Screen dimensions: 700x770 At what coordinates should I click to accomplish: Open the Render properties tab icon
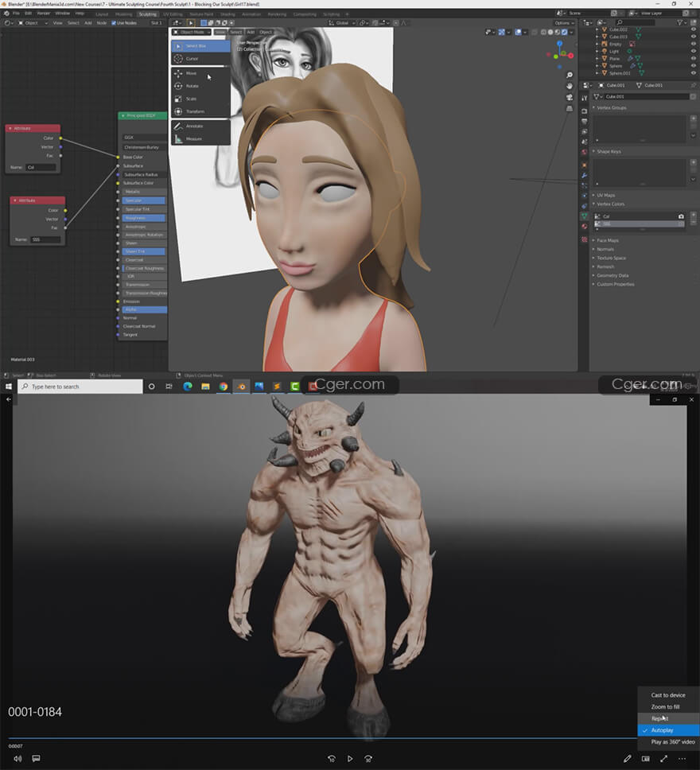[584, 111]
